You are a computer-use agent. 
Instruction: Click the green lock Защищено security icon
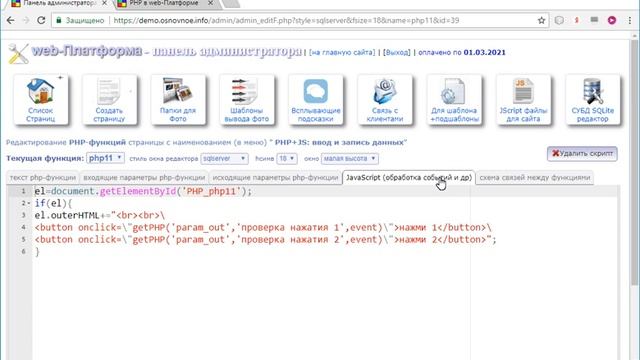pos(59,20)
